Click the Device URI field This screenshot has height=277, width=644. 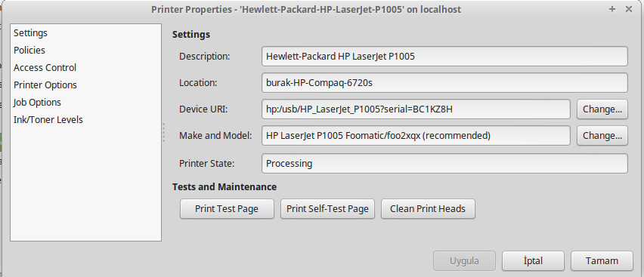pyautogui.click(x=416, y=109)
